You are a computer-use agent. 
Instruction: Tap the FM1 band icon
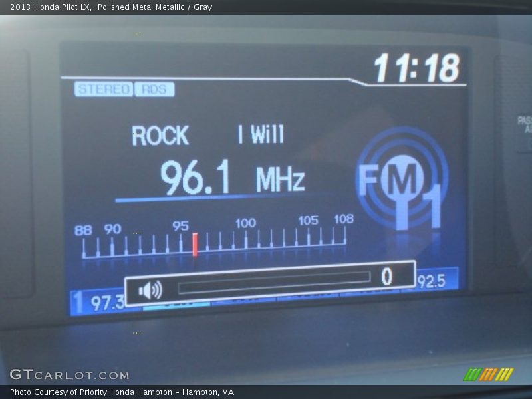tap(402, 178)
